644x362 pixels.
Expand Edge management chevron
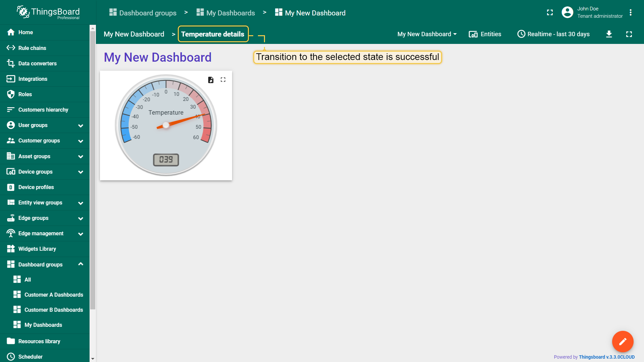pyautogui.click(x=80, y=234)
